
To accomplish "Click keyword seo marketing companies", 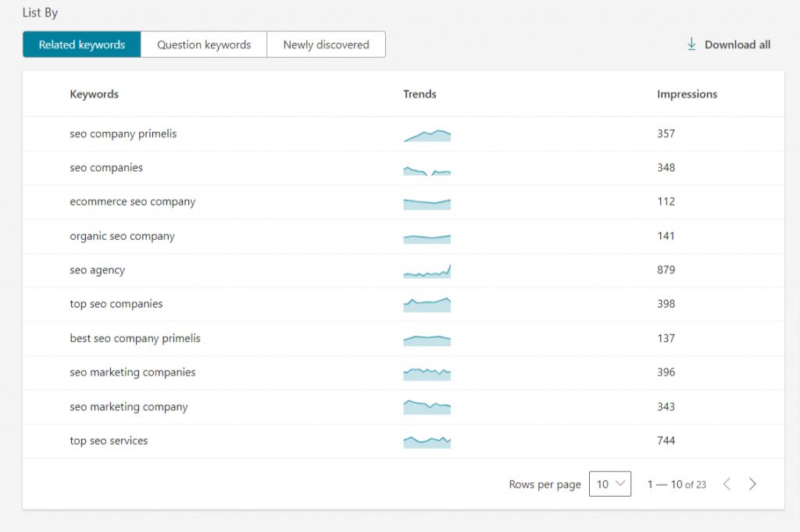I will tap(132, 373).
